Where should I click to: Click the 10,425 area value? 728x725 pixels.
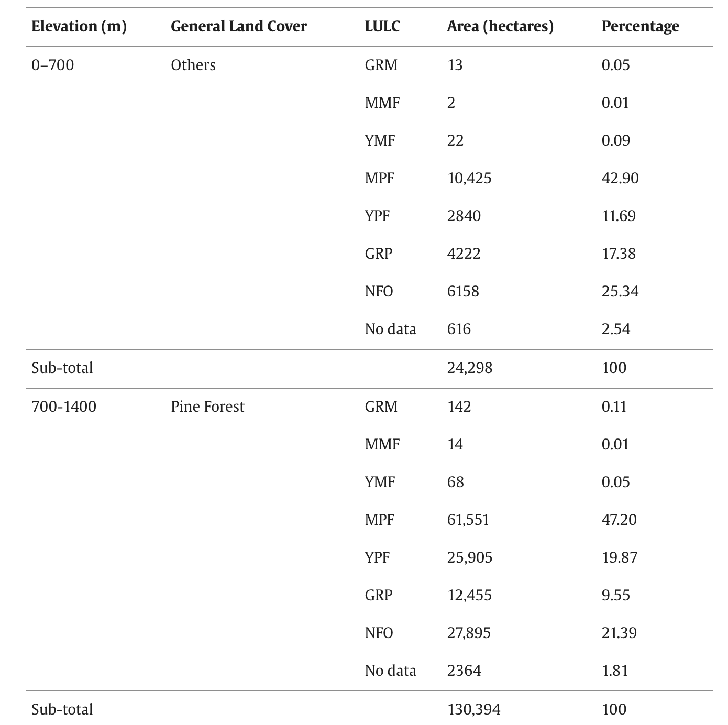click(x=469, y=179)
